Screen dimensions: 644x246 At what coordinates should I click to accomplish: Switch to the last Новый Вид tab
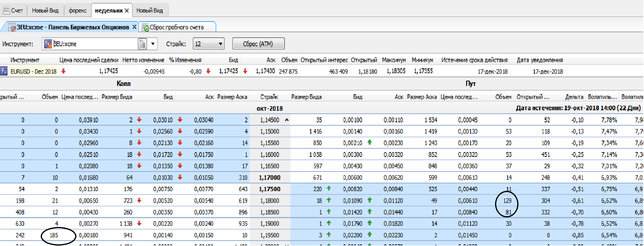[x=149, y=10]
